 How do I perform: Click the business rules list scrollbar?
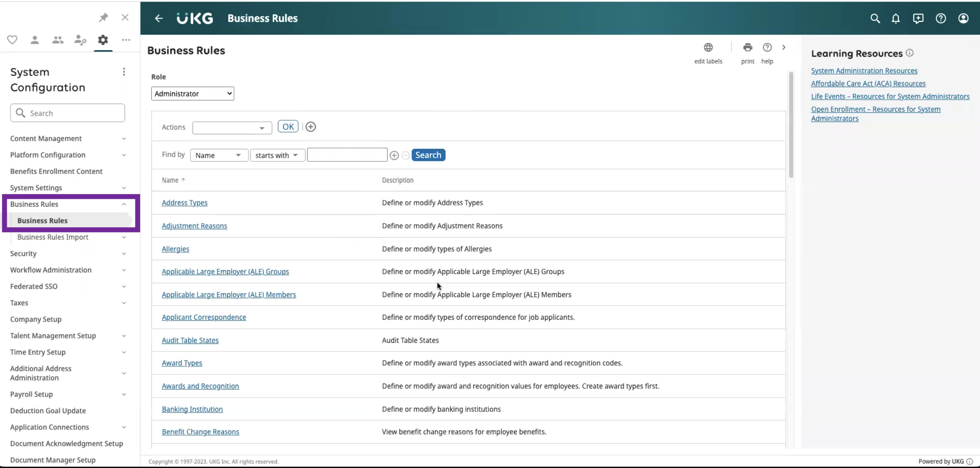pyautogui.click(x=791, y=125)
